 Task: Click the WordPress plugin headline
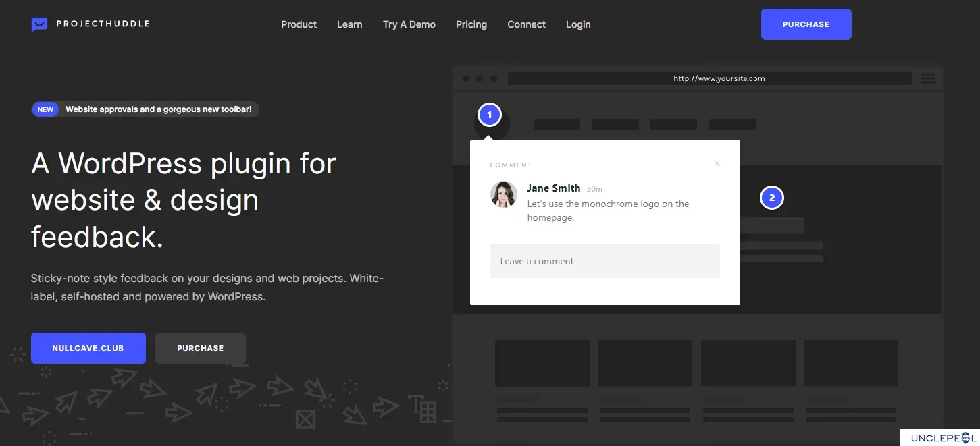184,200
